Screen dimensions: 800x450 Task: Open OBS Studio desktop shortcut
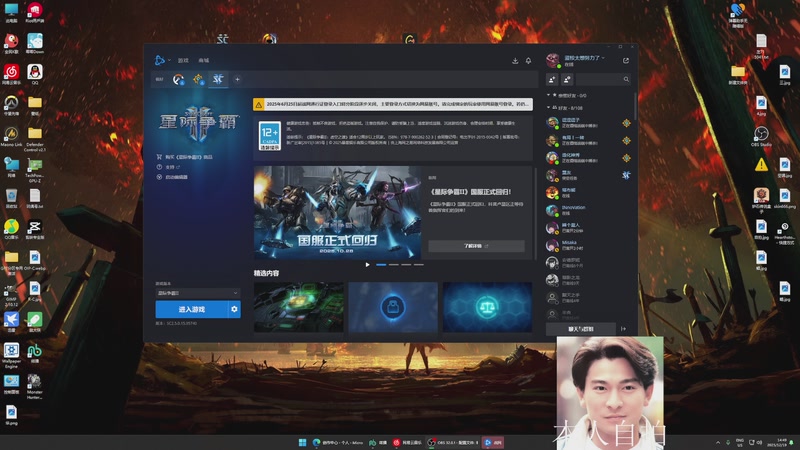tap(761, 136)
